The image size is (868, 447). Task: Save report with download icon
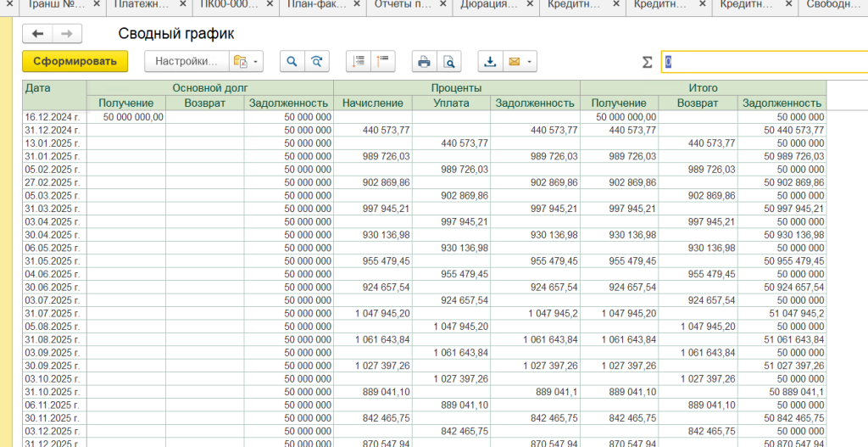491,61
